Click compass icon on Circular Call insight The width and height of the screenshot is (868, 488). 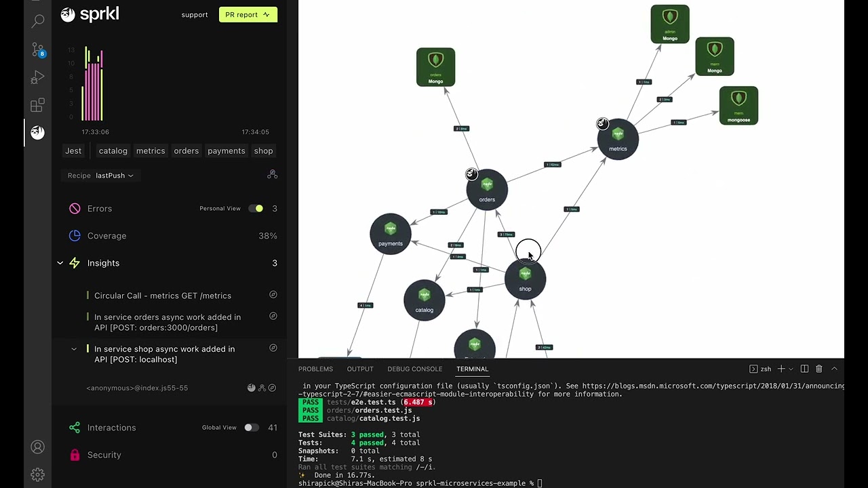point(273,295)
